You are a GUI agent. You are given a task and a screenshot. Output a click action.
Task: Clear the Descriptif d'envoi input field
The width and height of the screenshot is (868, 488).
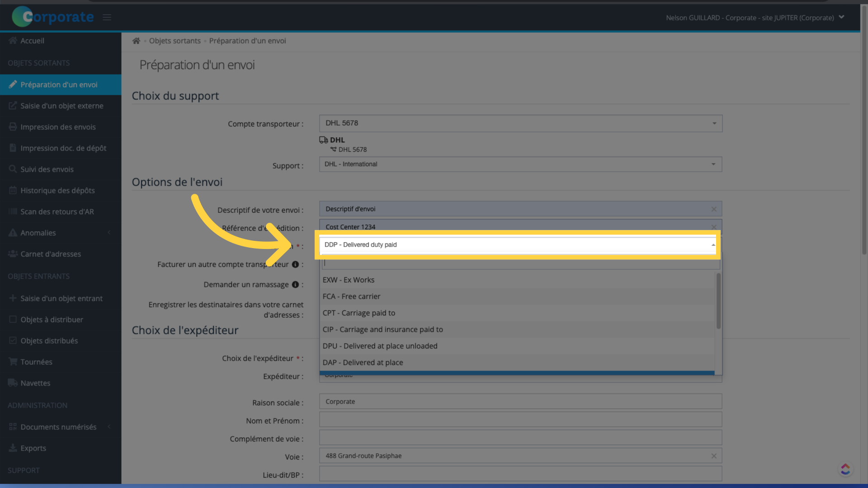(x=713, y=208)
